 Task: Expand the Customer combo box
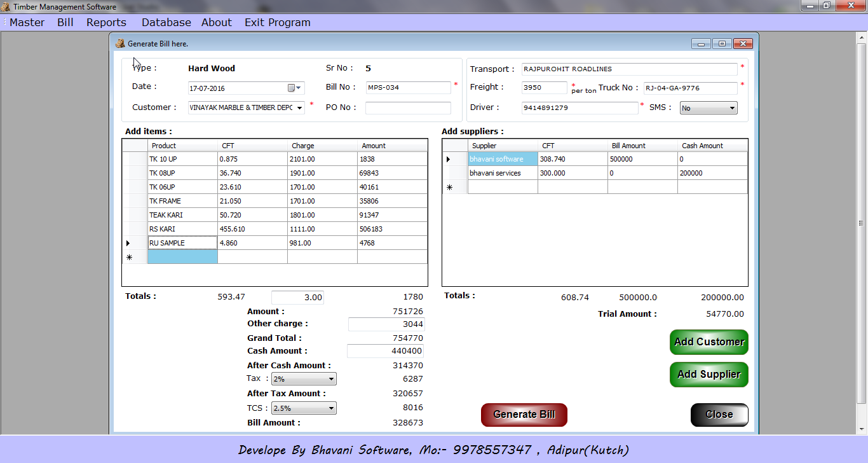point(300,107)
